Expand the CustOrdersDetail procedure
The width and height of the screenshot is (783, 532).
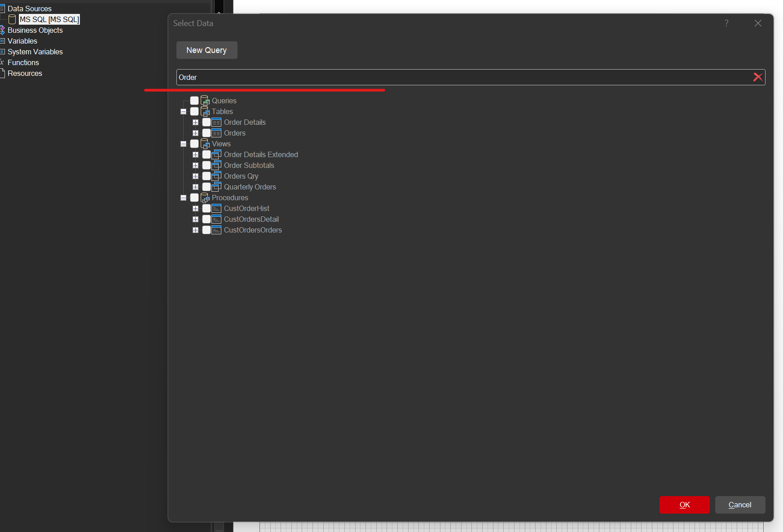pos(195,219)
